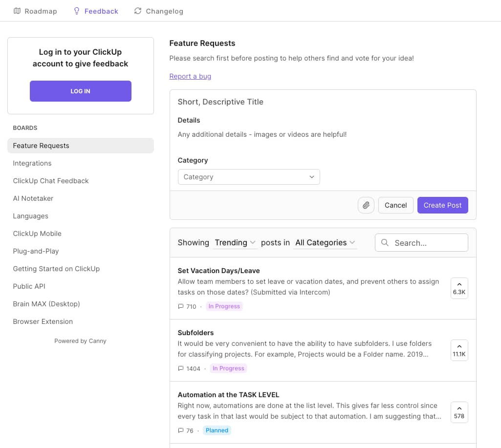Viewport: 501px width, 448px height.
Task: Switch to the Integrations board
Action: pyautogui.click(x=32, y=163)
